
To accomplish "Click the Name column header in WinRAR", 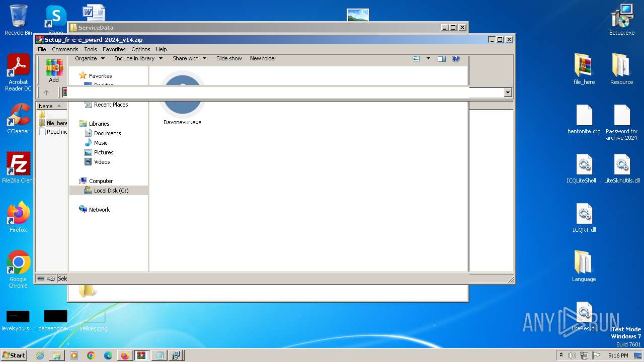I will [x=51, y=106].
